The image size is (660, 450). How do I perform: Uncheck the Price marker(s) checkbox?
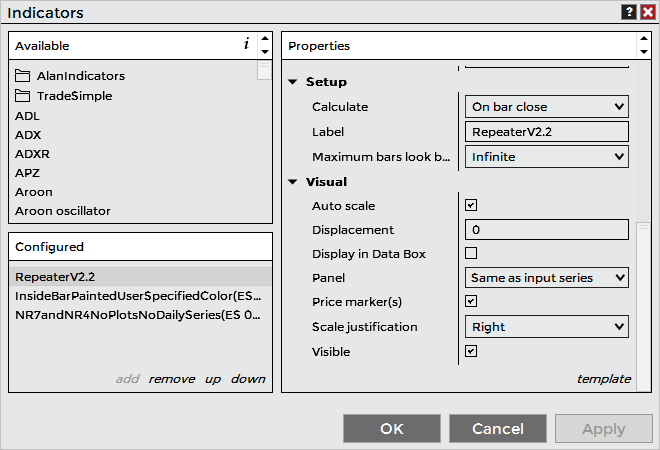tap(472, 301)
